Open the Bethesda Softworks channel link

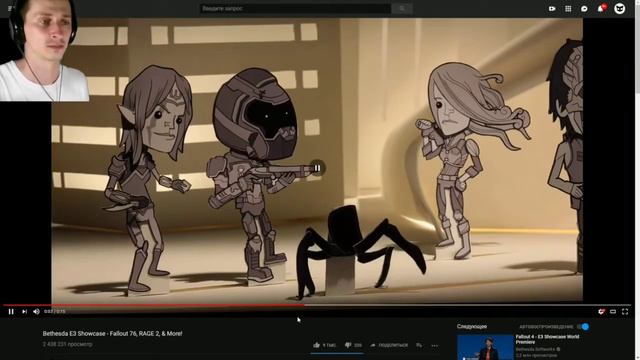coord(535,349)
